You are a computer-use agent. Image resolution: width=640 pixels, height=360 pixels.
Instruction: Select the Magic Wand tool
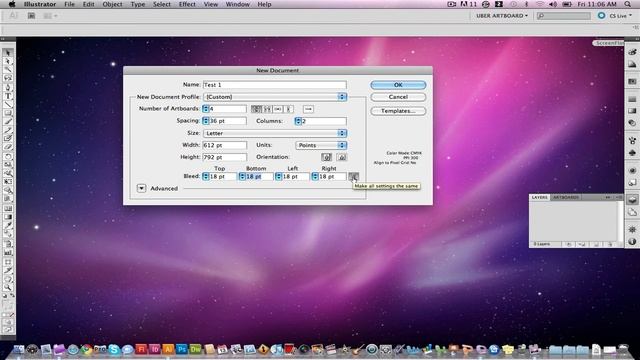(8, 70)
